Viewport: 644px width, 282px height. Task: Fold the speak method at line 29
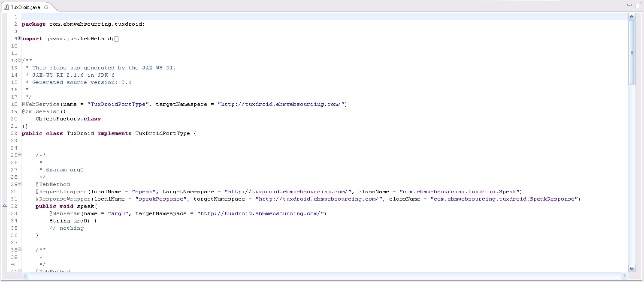[19, 184]
